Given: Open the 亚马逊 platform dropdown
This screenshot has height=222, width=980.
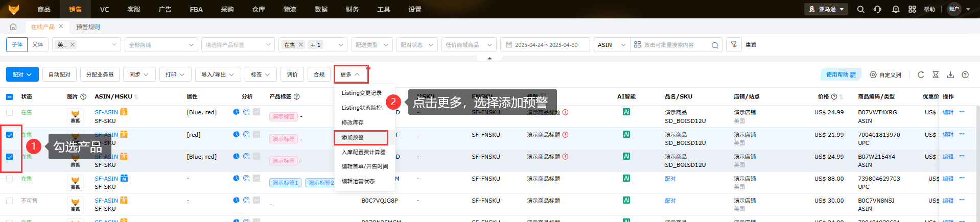Looking at the screenshot, I should pyautogui.click(x=826, y=9).
